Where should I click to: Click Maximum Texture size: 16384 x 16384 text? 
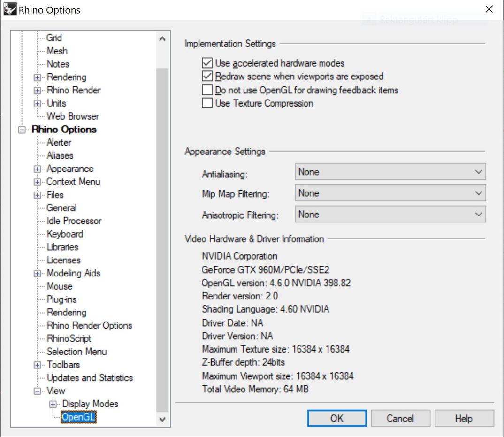(x=275, y=349)
